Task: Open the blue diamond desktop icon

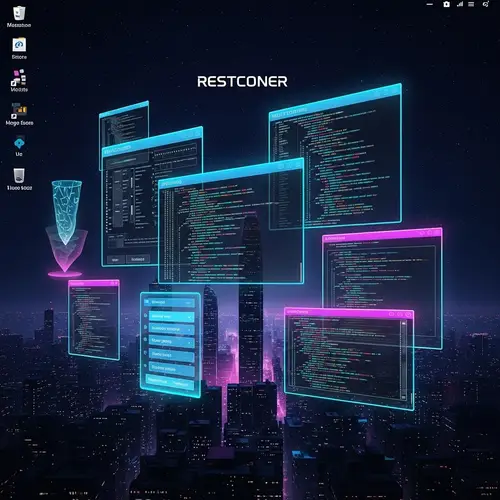Action: [x=19, y=143]
